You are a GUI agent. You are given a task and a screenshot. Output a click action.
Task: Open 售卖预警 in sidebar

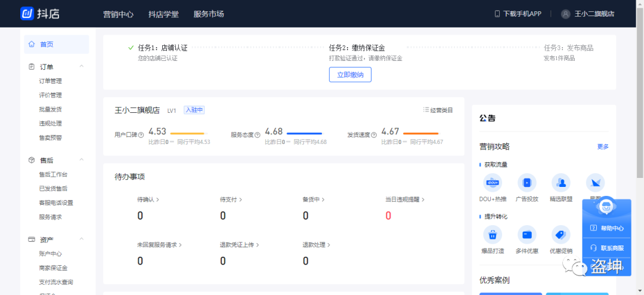coord(51,137)
